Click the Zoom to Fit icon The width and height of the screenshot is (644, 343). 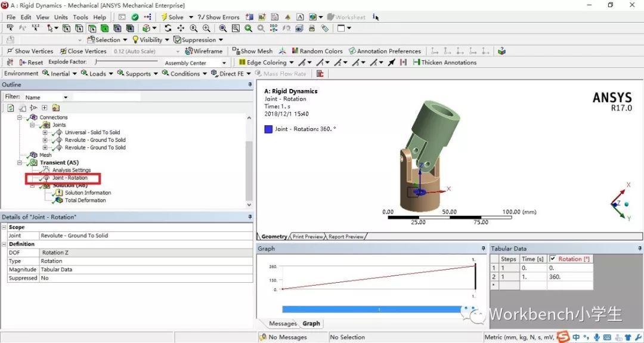(x=222, y=29)
